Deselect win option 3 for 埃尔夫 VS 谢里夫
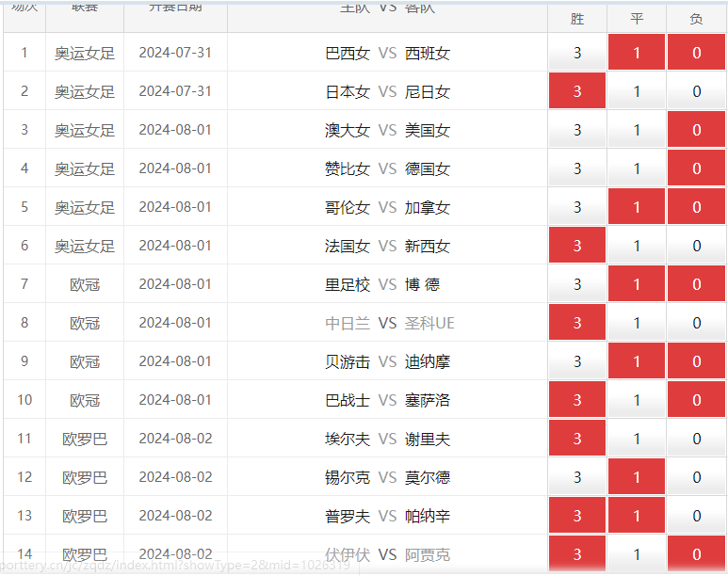Viewport: 728px width, 576px height. (577, 438)
